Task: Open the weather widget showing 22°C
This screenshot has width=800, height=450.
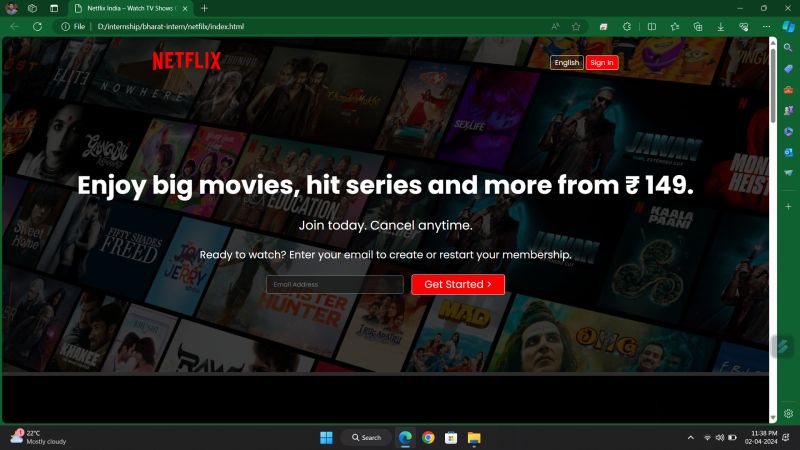Action: (x=39, y=437)
